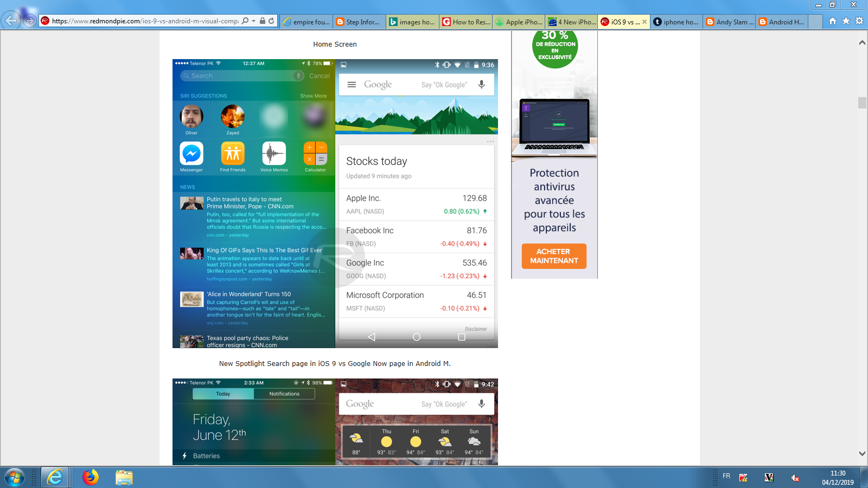
Task: Switch to the 'Andy Slam ...' tab
Action: coord(729,22)
